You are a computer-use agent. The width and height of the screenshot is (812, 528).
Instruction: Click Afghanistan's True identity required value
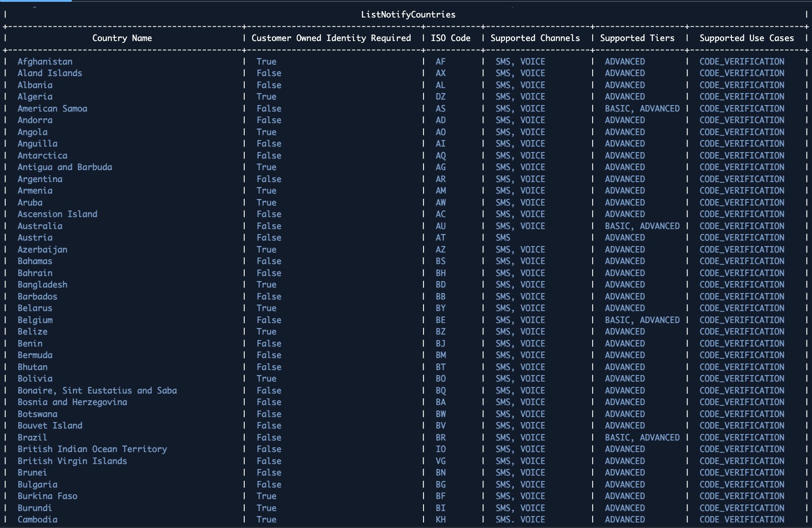click(x=266, y=61)
